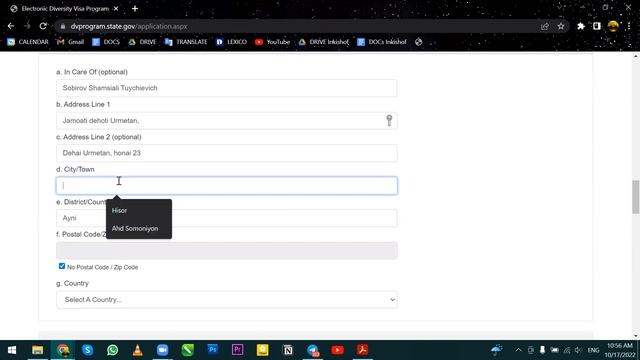Open VLC media player from the taskbar
640x360 pixels.
(138, 350)
